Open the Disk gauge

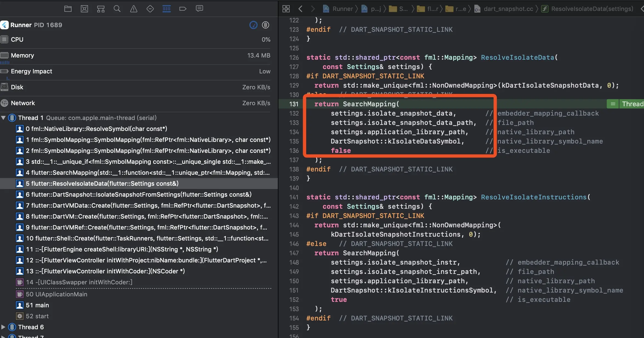tap(135, 87)
